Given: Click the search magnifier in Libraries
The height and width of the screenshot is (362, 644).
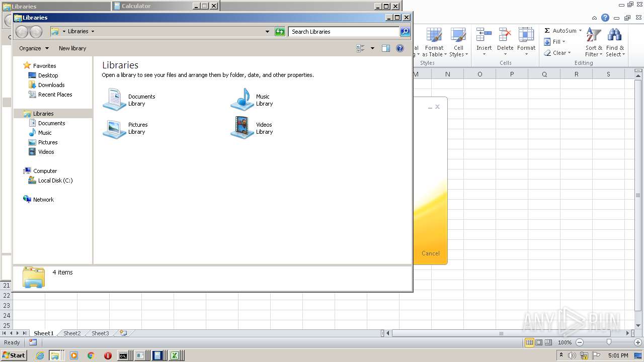Looking at the screenshot, I should point(405,32).
